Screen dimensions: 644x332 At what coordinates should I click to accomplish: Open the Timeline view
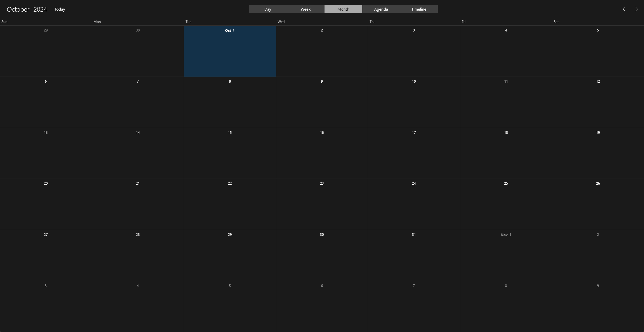[x=418, y=9]
